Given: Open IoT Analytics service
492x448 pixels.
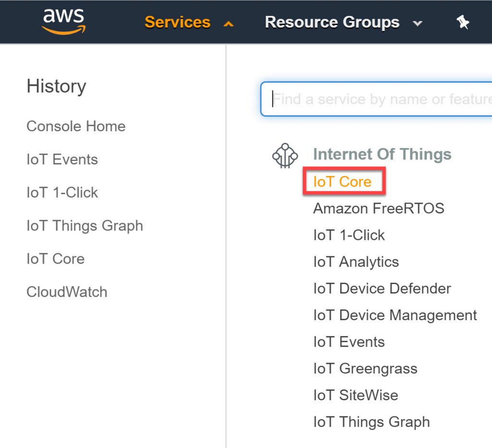Looking at the screenshot, I should click(356, 262).
